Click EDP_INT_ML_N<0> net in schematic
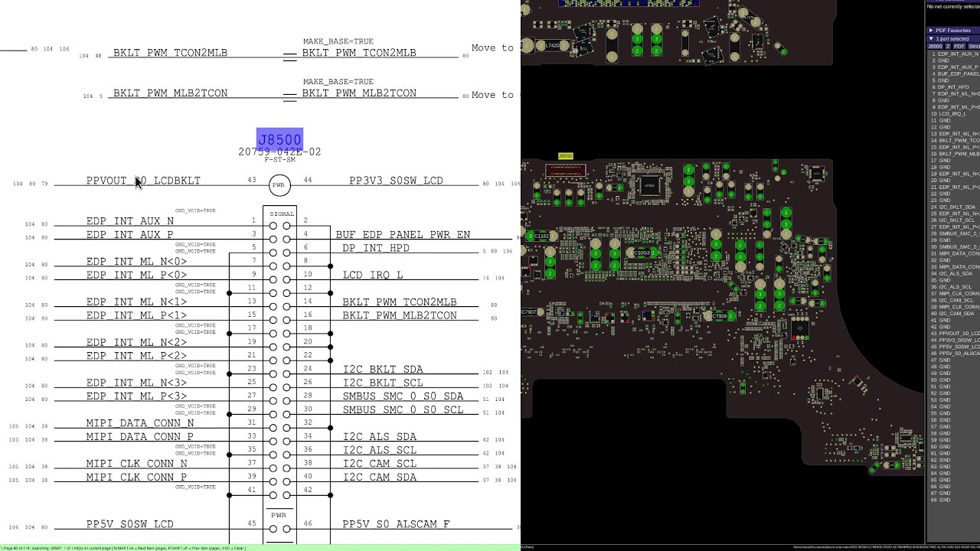This screenshot has height=551, width=980. (x=136, y=262)
